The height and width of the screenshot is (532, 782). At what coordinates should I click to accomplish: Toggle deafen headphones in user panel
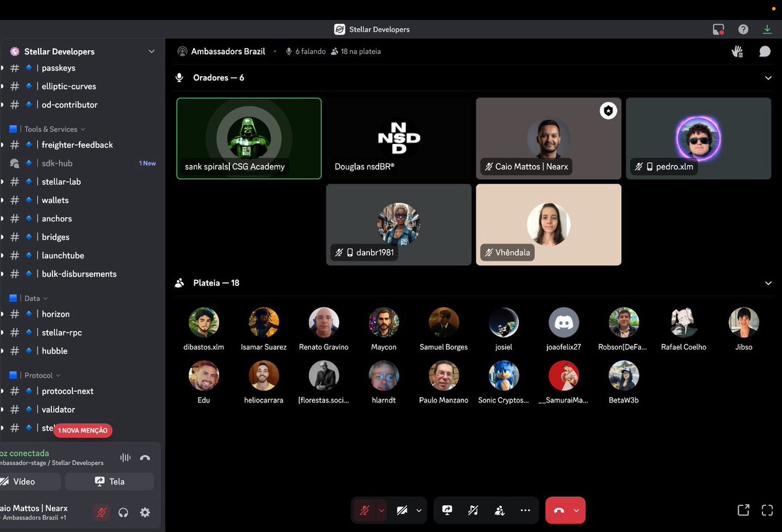pyautogui.click(x=123, y=512)
